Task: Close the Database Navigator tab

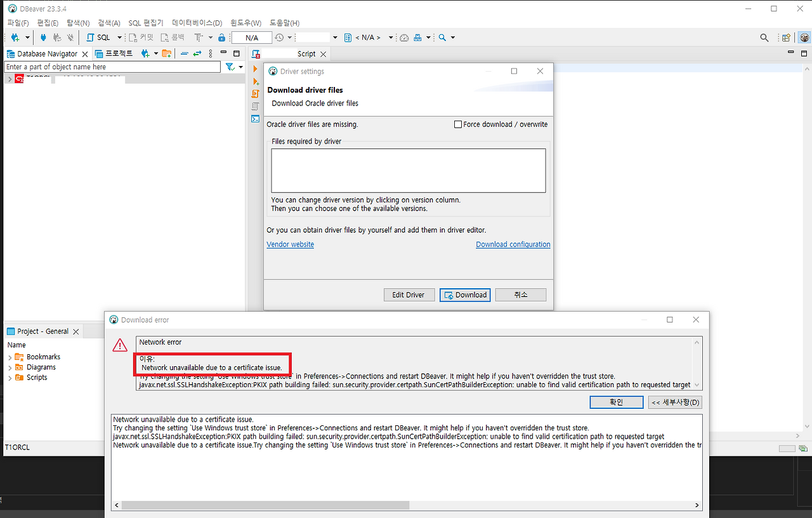Action: click(x=85, y=55)
